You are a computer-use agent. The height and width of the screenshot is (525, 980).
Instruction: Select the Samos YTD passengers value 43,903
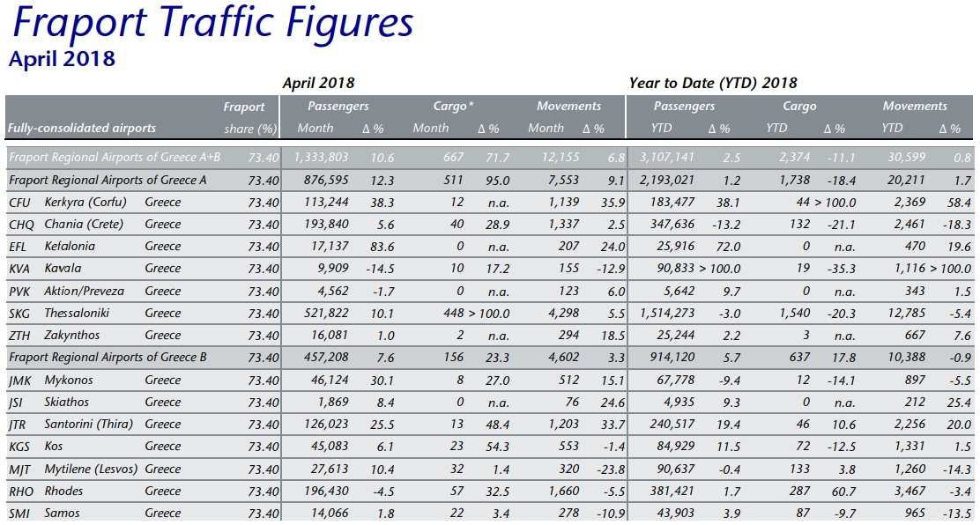pos(674,514)
